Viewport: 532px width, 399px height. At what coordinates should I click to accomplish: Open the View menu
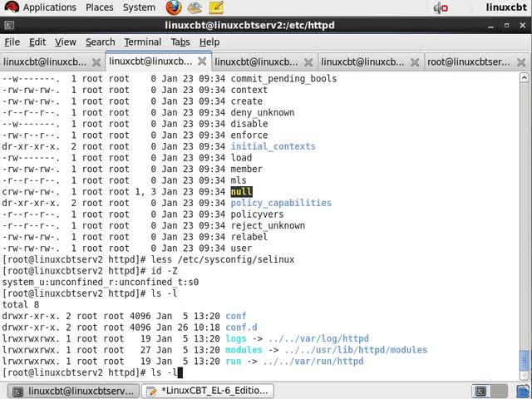[x=66, y=42]
